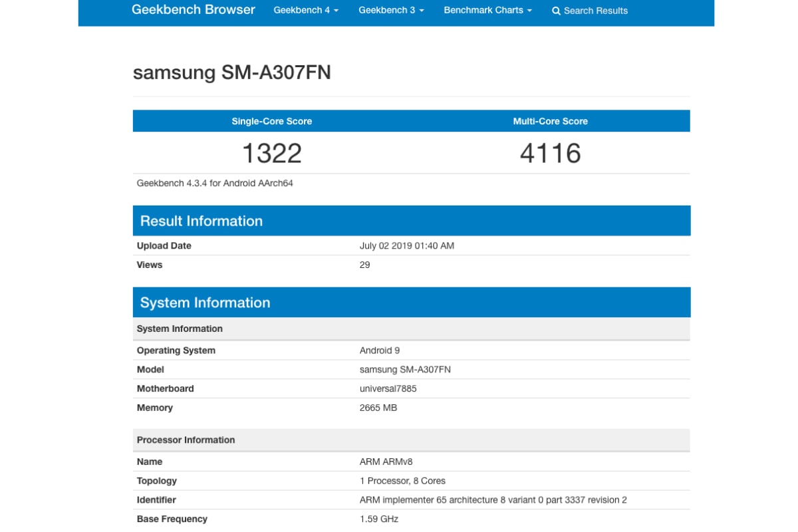
Task: Select the upload date July 02 2019 value
Action: [406, 246]
